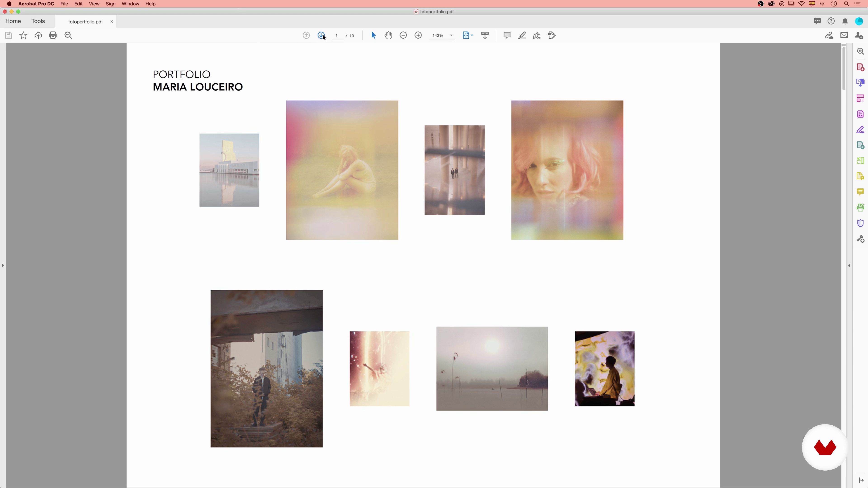Add a sticky note comment
Viewport: 868px width, 488px height.
[507, 35]
